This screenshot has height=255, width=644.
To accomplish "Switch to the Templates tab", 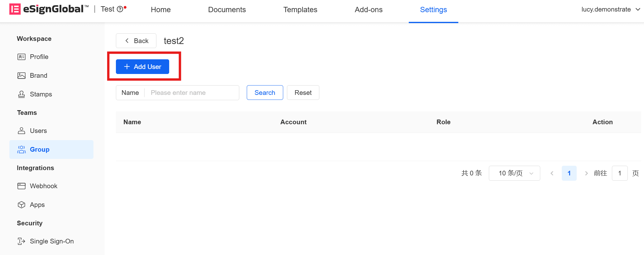I will point(300,10).
